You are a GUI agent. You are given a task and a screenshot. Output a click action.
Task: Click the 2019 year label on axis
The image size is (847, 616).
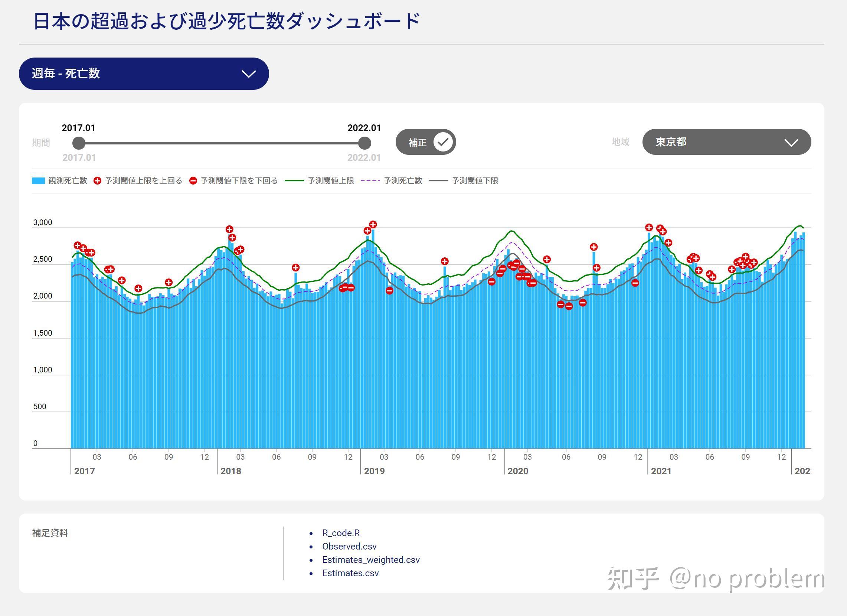coord(374,471)
